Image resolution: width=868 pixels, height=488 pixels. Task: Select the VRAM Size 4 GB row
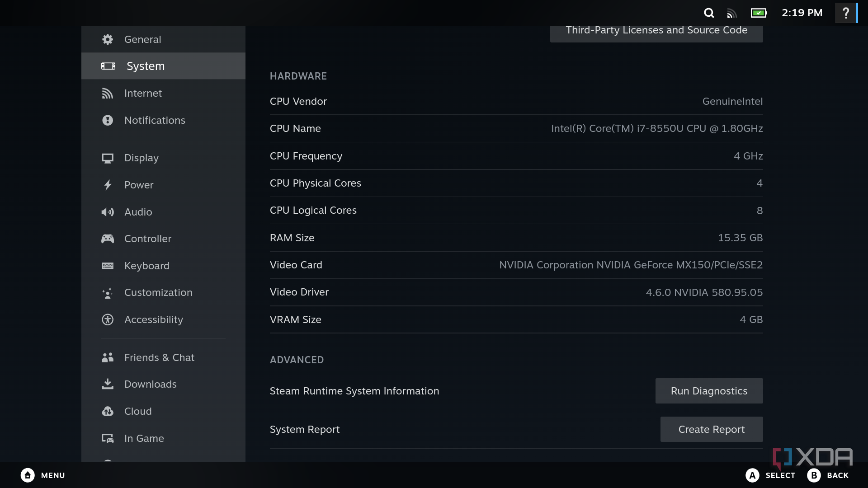pos(516,319)
